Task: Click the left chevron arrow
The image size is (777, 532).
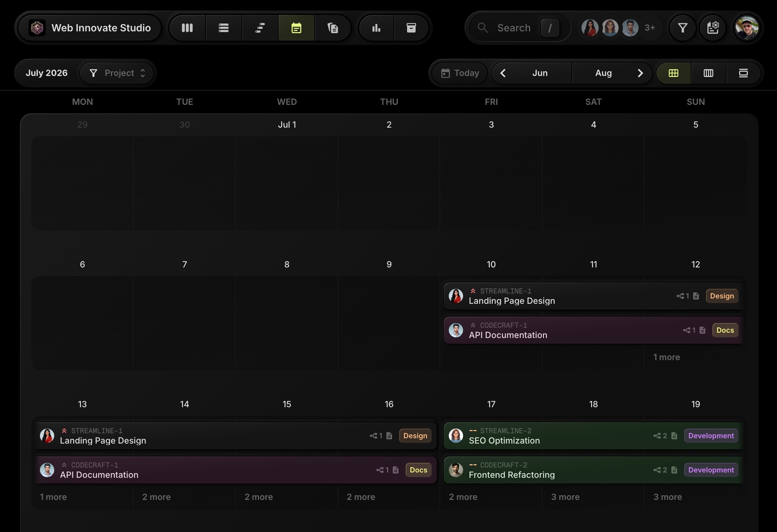Action: point(503,73)
